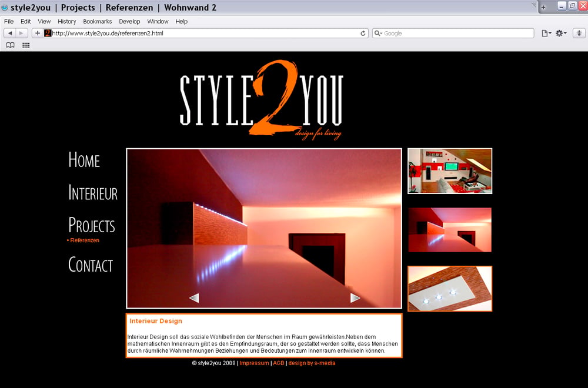The height and width of the screenshot is (388, 588).
Task: Click the Interieur Design heading
Action: pos(156,321)
